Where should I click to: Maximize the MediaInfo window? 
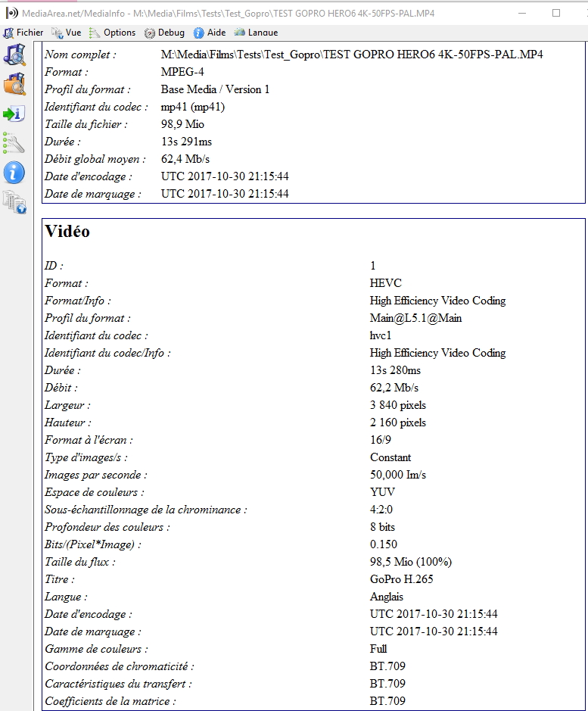[556, 13]
